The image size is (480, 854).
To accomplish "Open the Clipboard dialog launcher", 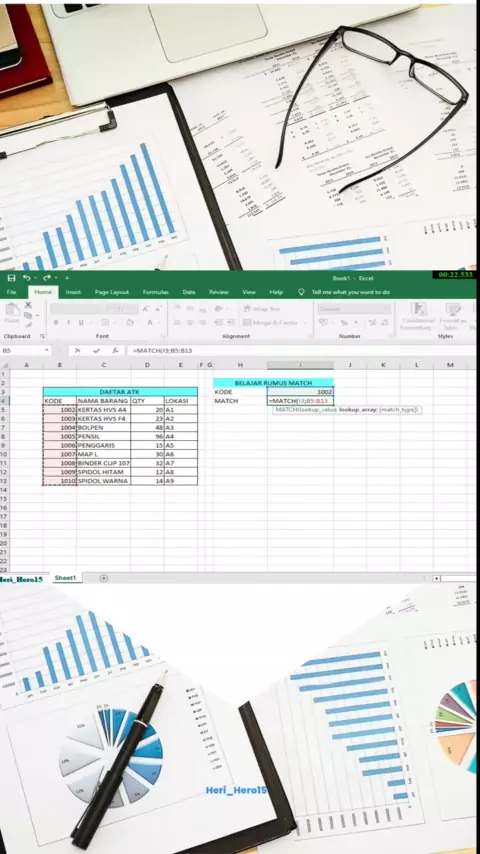I will 42,337.
